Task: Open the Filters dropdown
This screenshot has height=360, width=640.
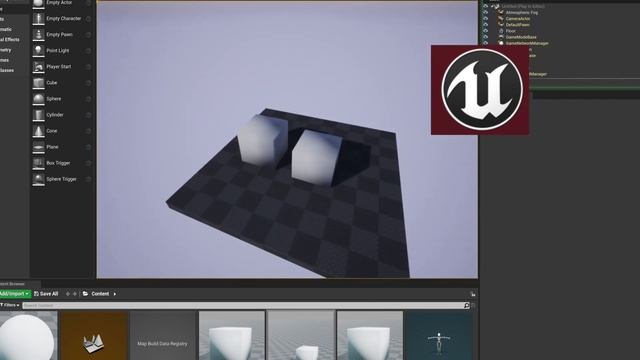Action: (10, 305)
